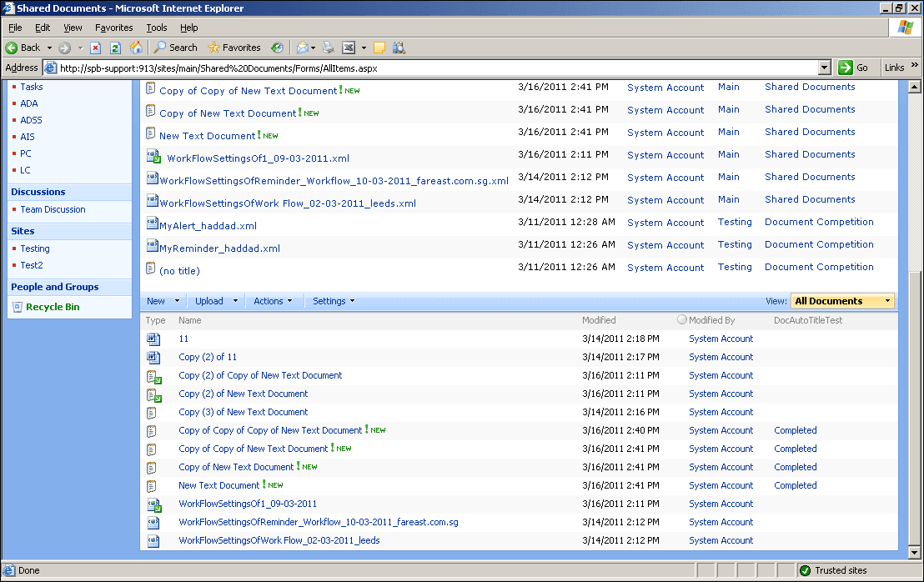Open MyAlert_haddad.xml document link
924x582 pixels.
point(208,226)
